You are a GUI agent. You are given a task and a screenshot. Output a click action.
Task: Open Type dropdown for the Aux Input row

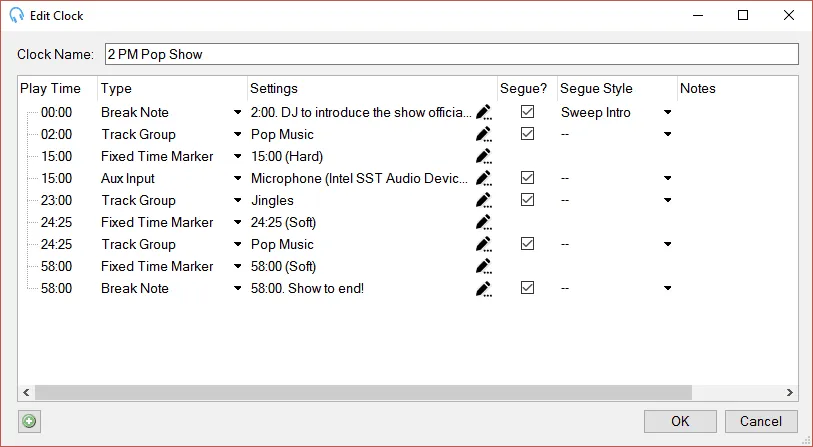point(237,178)
